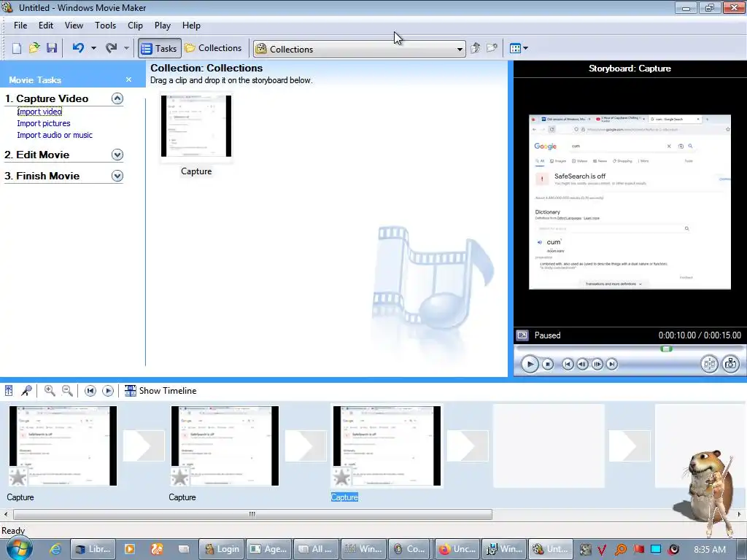747x560 pixels.
Task: Click the second clip's video effect star
Action: (x=180, y=477)
